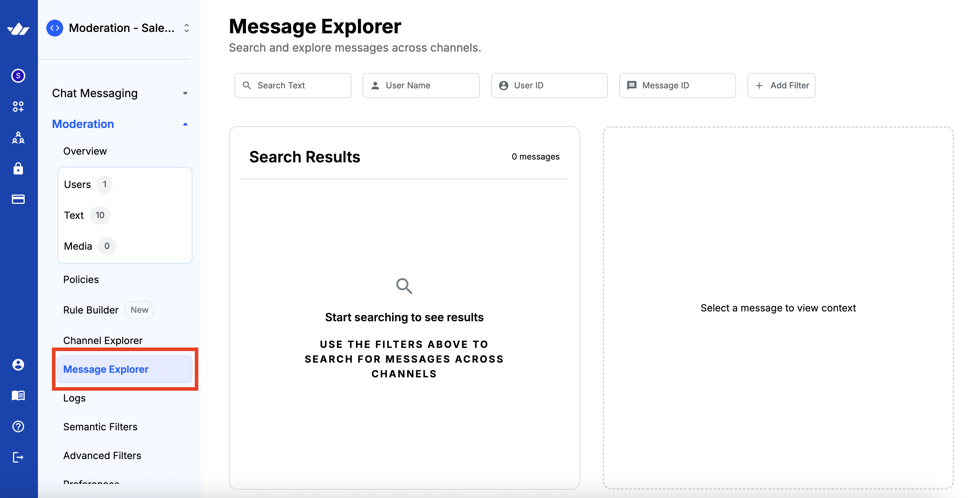Screen dimensions: 980x498
Task: Open the Rule Builder with New badge
Action: pos(91,309)
